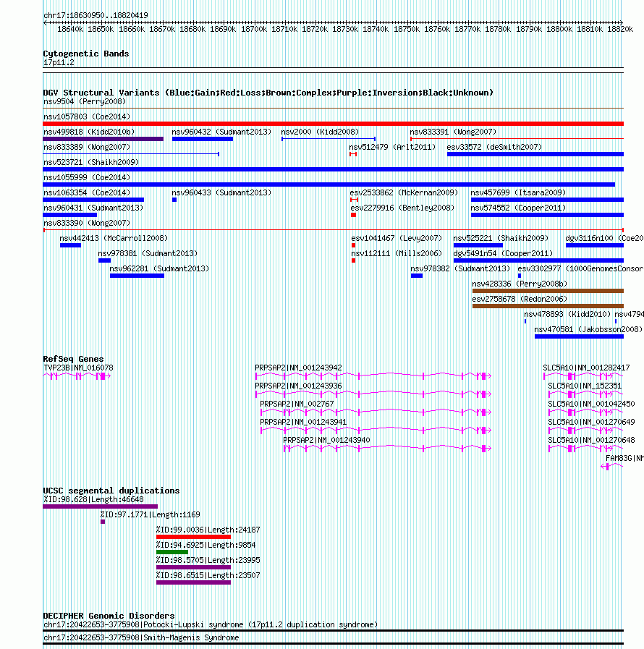Image resolution: width=644 pixels, height=649 pixels.
Task: Click the nsv960431 (Sudmant2013) variant label
Action: [93, 208]
